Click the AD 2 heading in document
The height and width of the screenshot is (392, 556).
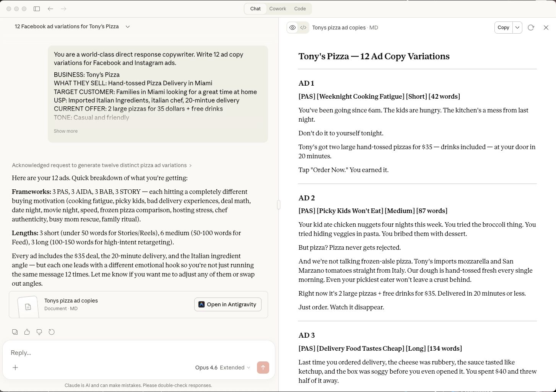pyautogui.click(x=307, y=198)
